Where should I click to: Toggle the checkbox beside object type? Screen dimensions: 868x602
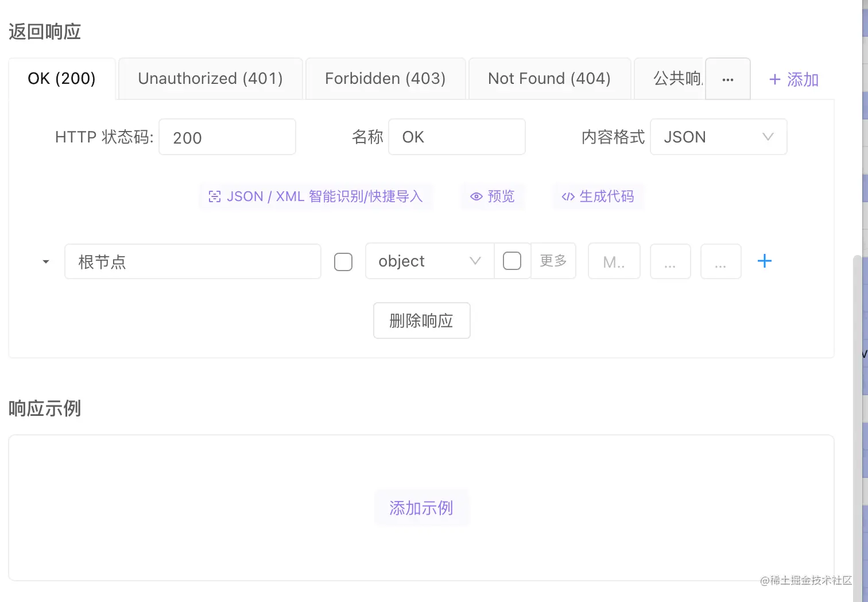pos(512,261)
